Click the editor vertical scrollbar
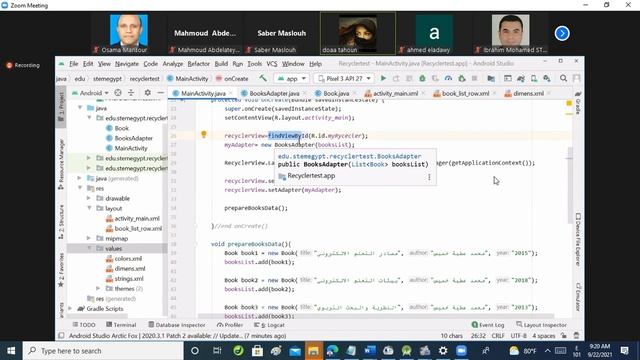 coord(570,185)
